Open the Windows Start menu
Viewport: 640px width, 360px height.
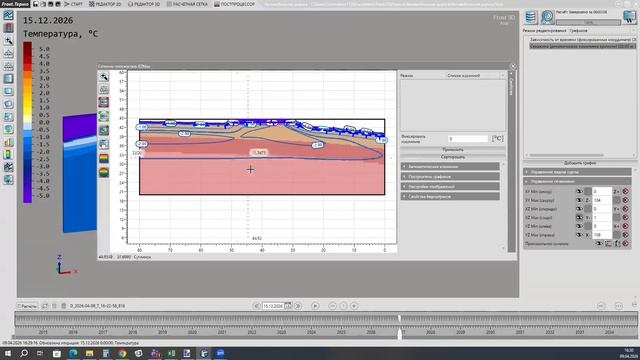click(x=8, y=353)
